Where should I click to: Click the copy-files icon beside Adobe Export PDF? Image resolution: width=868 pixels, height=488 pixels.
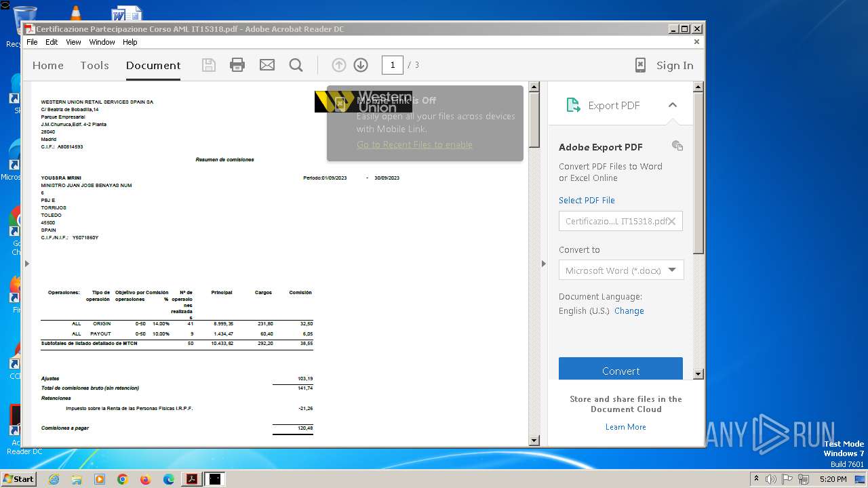677,146
